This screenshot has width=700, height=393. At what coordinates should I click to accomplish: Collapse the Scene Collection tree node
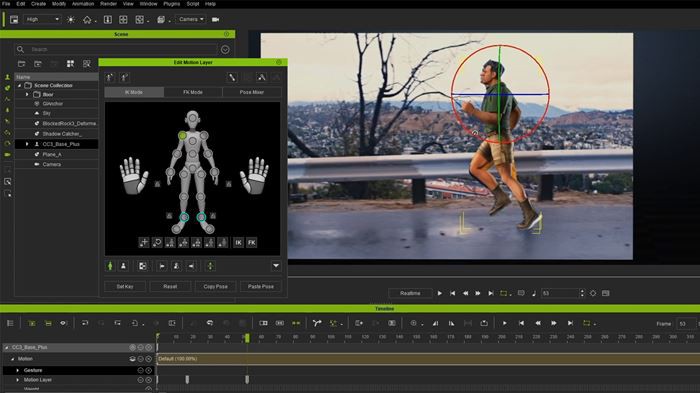click(x=20, y=85)
